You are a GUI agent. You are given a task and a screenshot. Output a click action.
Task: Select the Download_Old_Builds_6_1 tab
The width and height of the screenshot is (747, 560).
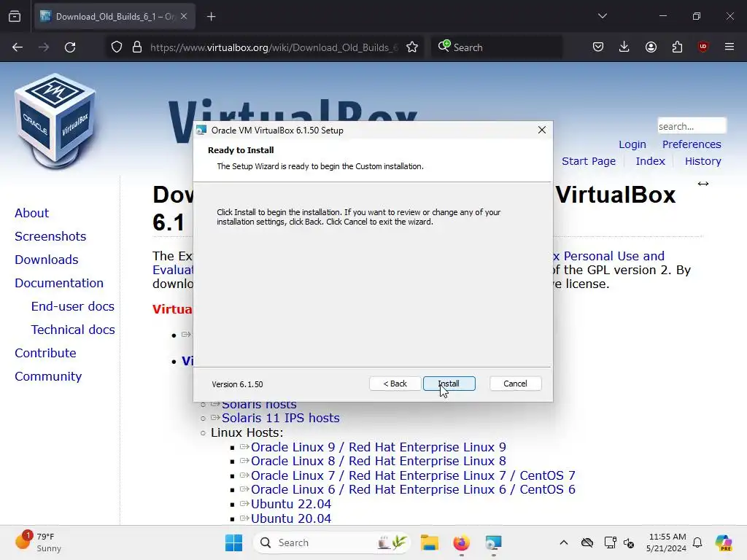(x=115, y=17)
